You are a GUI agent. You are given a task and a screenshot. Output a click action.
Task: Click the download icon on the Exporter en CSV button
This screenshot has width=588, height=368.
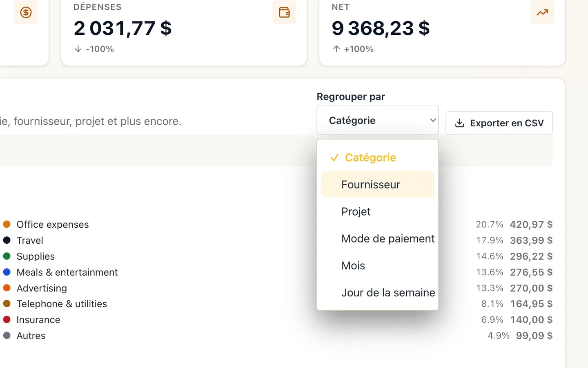click(x=459, y=123)
